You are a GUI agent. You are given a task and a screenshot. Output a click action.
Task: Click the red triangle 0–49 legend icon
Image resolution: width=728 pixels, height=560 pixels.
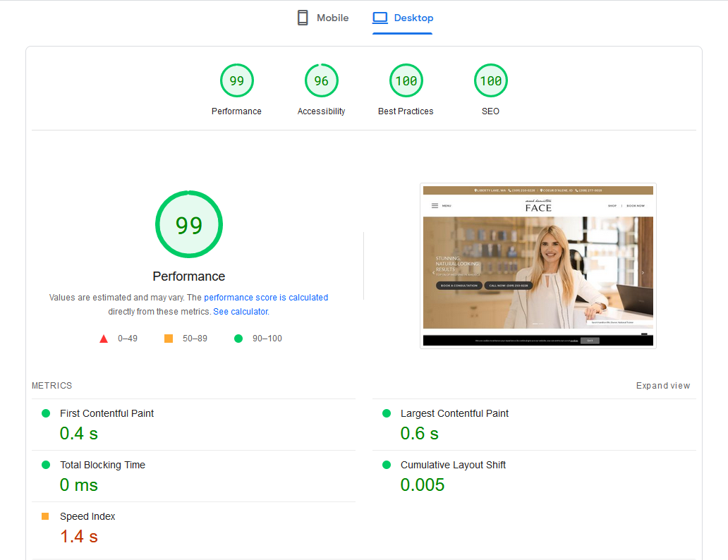tap(104, 339)
